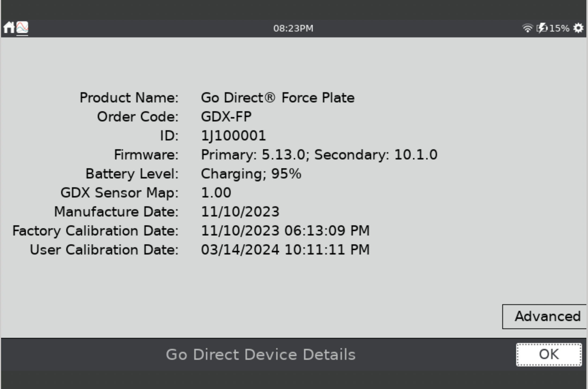Viewport: 588px width, 389px height.
Task: Confirm with the OK button
Action: [x=549, y=354]
